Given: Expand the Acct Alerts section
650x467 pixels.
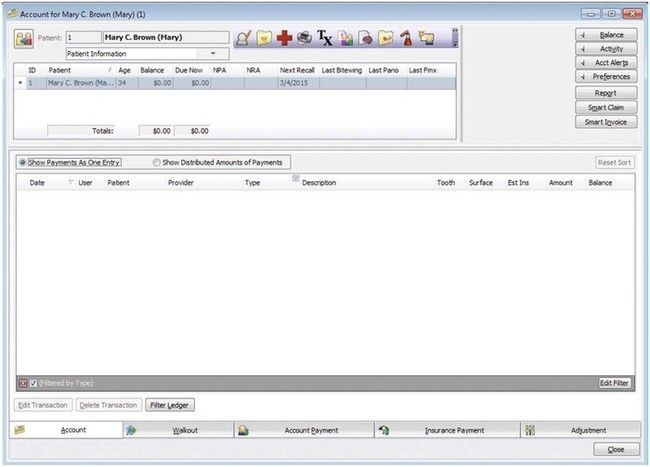Looking at the screenshot, I should 582,62.
